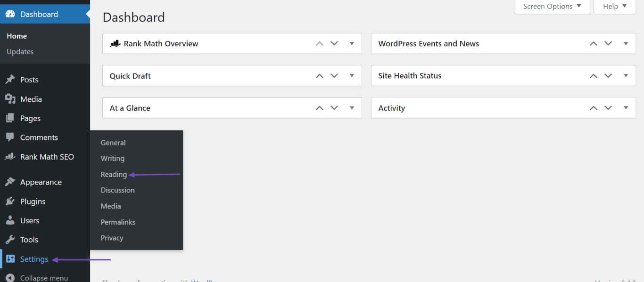Screen dimensions: 644x282
Task: Open the Tools menu label
Action: click(29, 240)
